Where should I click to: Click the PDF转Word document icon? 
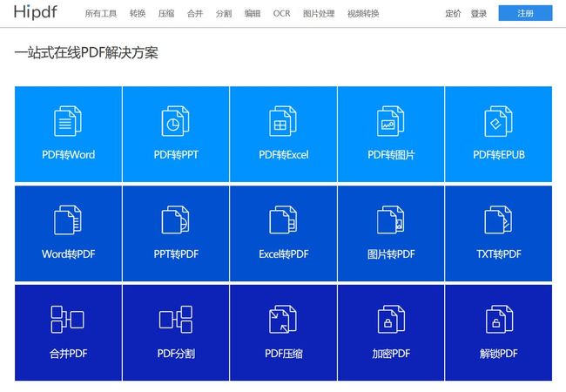[68, 121]
